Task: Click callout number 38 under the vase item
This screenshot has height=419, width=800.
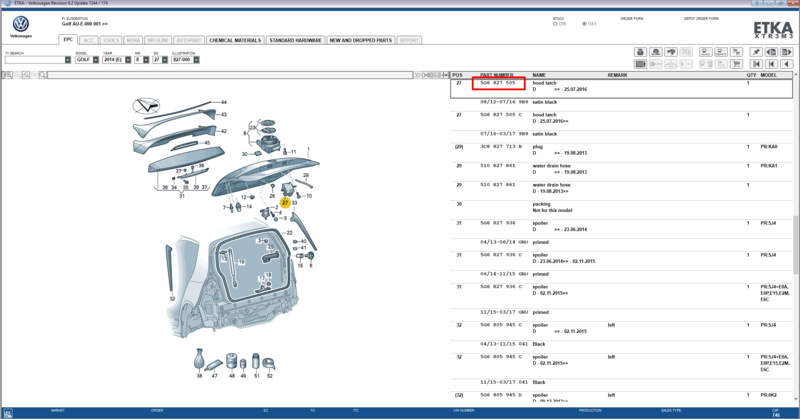Action: coord(199,376)
